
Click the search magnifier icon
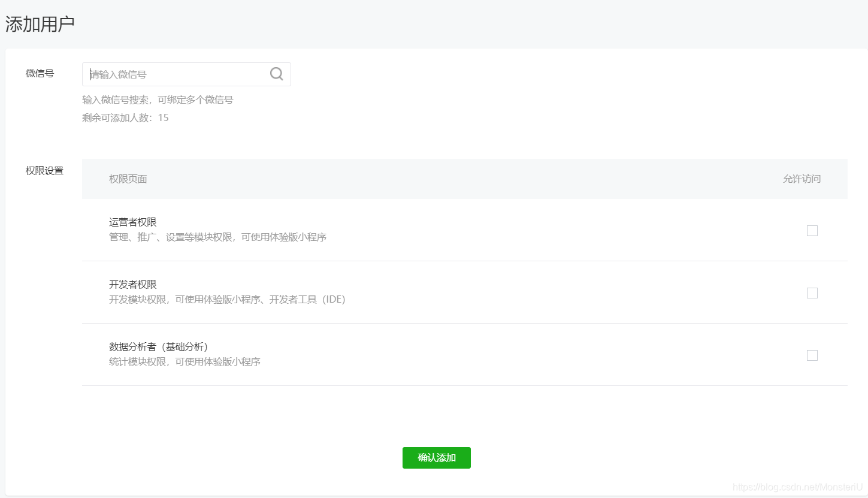pos(276,73)
